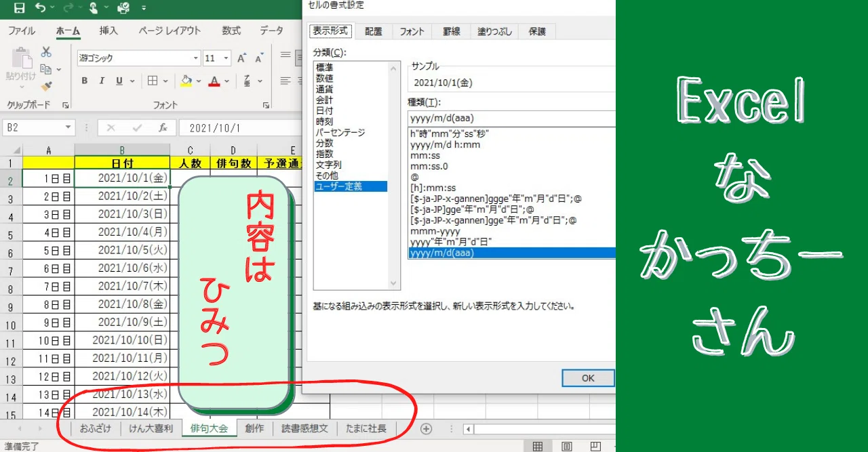The height and width of the screenshot is (452, 868).
Task: Open the 罫線 tab in format dialog
Action: 451,31
